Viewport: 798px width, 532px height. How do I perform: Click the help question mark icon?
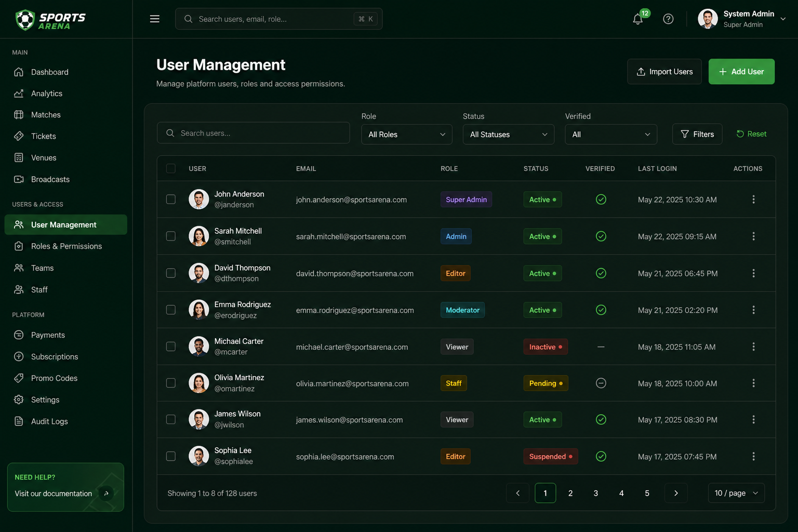pyautogui.click(x=668, y=19)
